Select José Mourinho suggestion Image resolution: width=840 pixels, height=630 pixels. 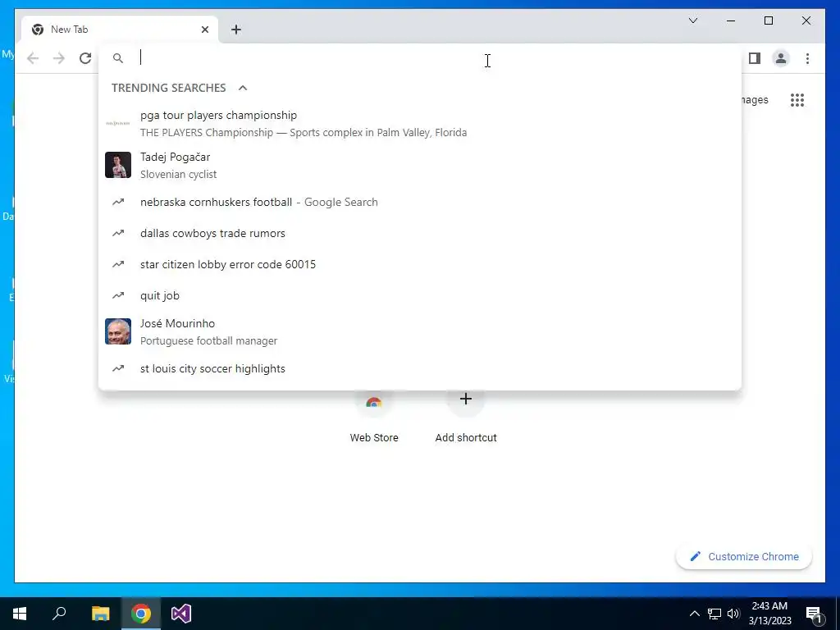click(420, 331)
